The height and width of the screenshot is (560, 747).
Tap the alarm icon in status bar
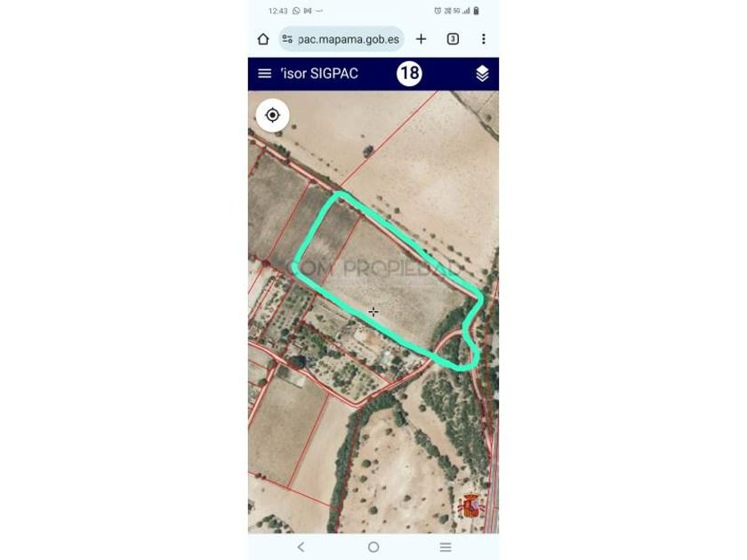(x=438, y=11)
